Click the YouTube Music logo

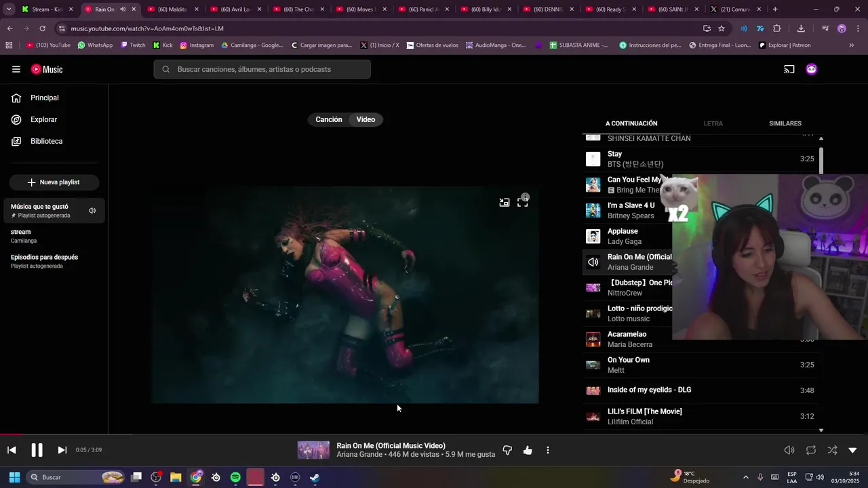click(47, 69)
